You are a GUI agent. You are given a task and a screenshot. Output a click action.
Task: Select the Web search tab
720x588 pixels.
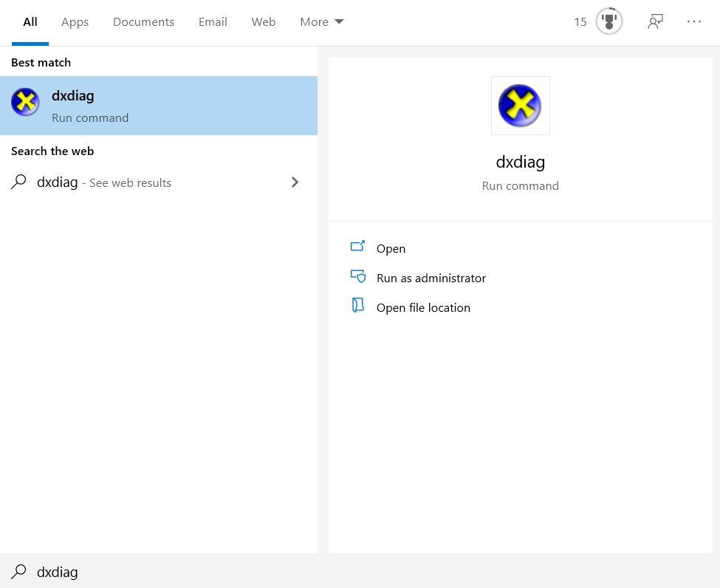coord(263,22)
